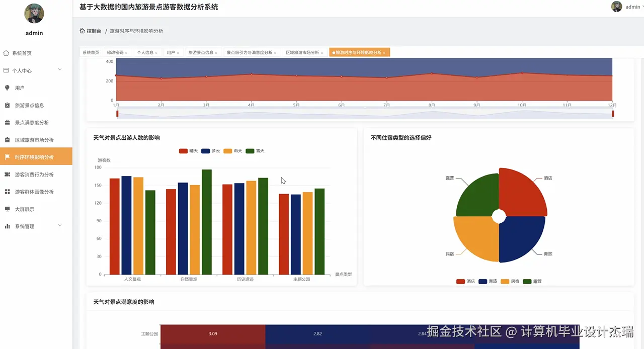Click the 游客群体画像分析 grid icon
Viewport: 644px width, 349px height.
point(7,192)
